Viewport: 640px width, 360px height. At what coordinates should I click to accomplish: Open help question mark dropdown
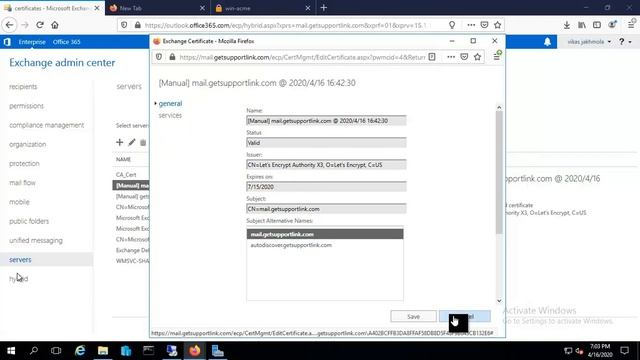click(625, 42)
